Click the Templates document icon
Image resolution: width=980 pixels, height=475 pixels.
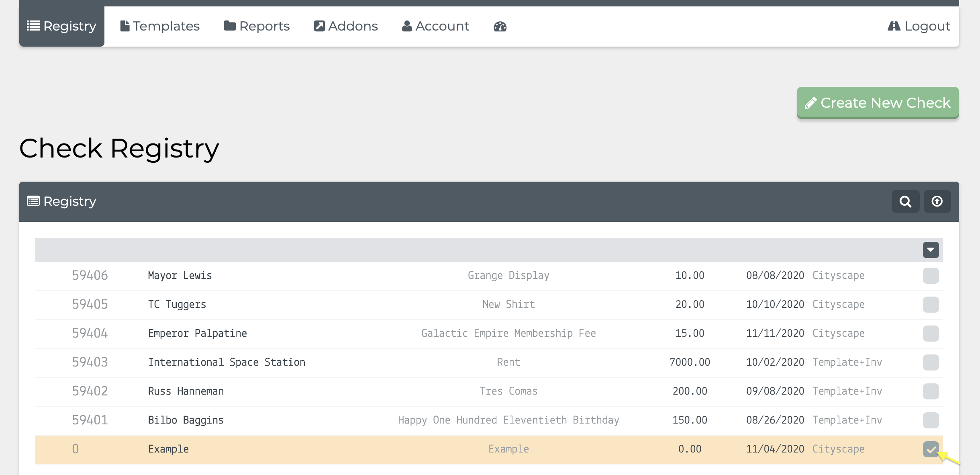(125, 25)
